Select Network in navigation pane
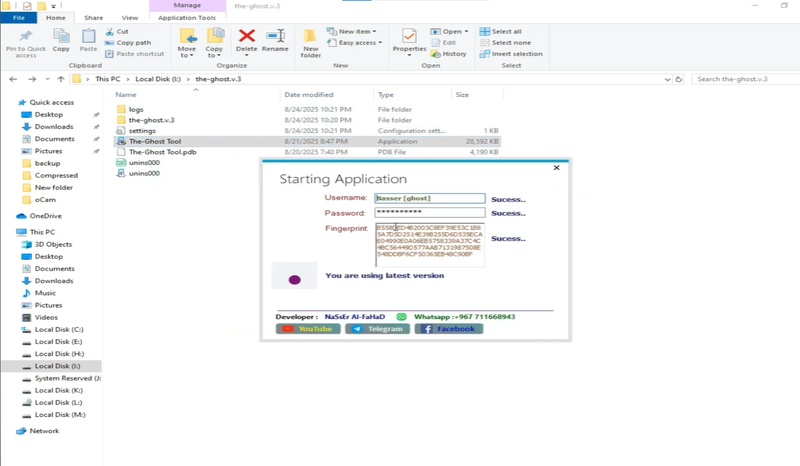The width and height of the screenshot is (800, 466). (x=44, y=431)
